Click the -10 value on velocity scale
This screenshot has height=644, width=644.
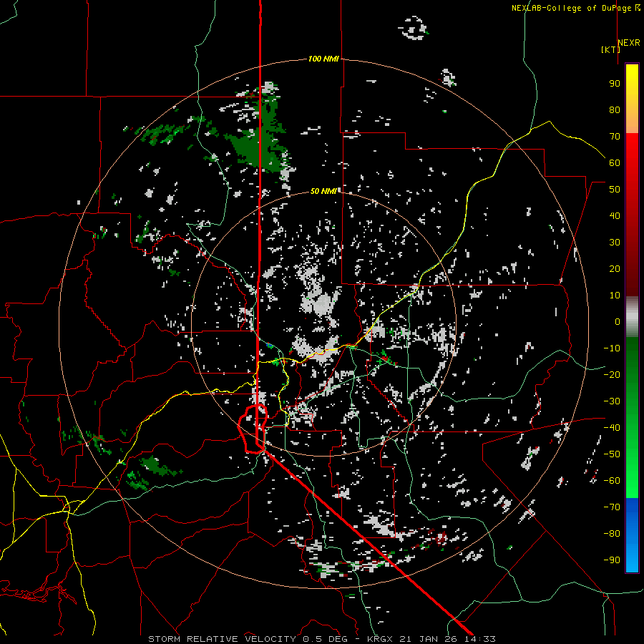[x=612, y=348]
